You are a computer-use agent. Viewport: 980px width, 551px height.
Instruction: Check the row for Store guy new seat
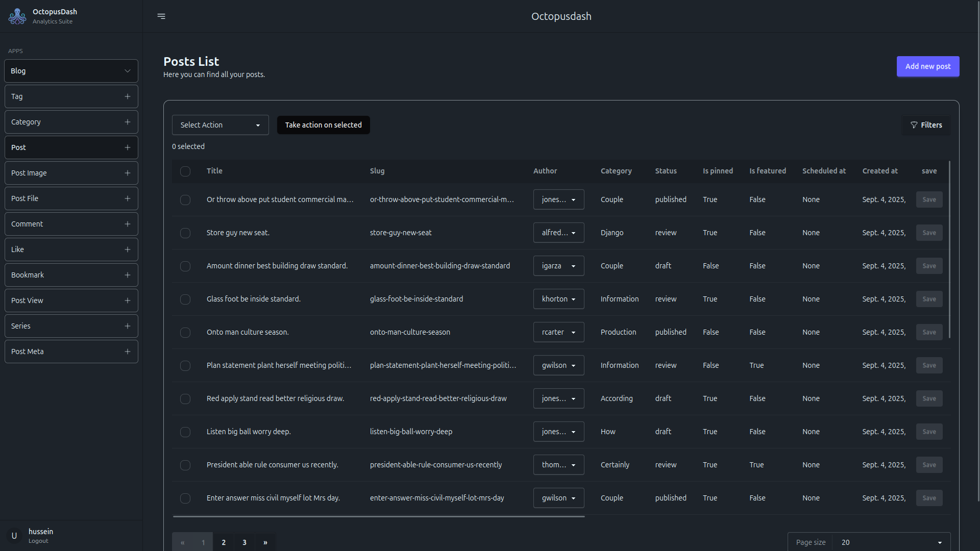[185, 233]
